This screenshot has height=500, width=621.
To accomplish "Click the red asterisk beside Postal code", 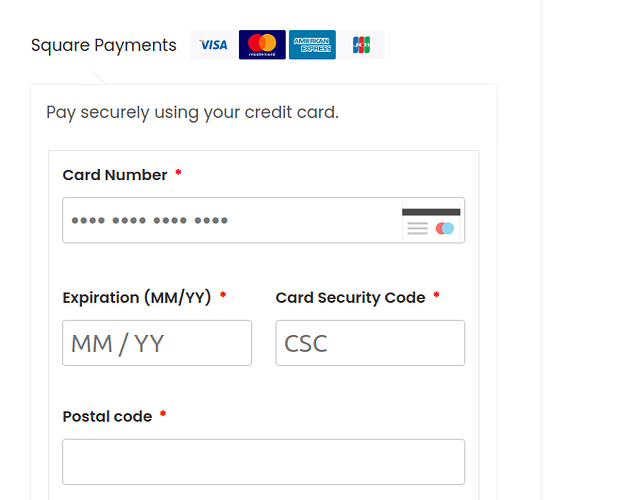I will point(163,414).
